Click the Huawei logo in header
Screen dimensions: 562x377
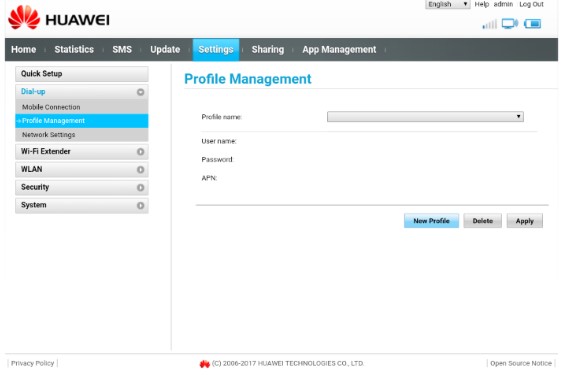click(59, 18)
